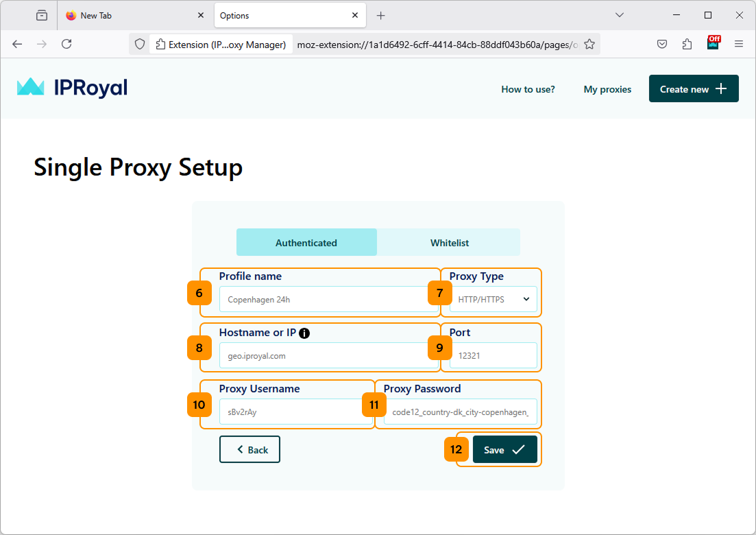Reload the page with the refresh icon
The width and height of the screenshot is (756, 535).
[66, 45]
